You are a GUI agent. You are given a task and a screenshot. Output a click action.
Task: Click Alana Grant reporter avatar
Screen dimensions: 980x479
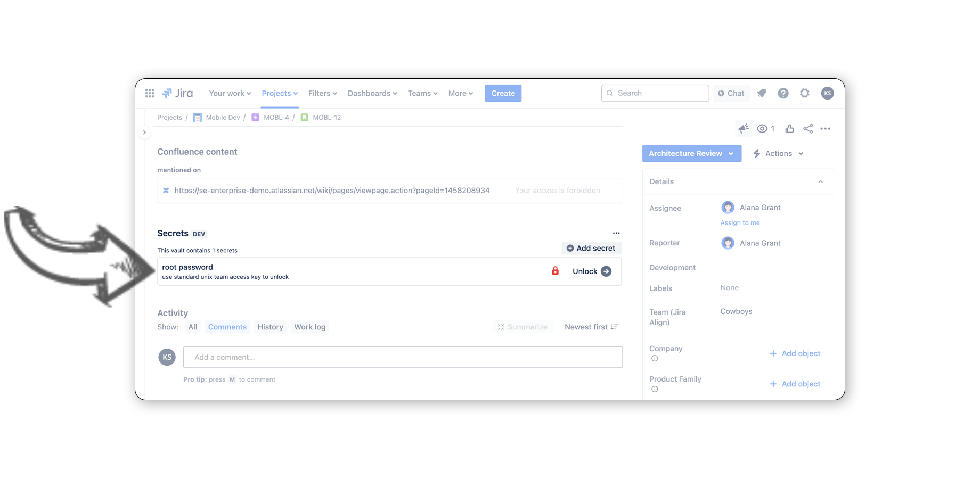tap(728, 243)
